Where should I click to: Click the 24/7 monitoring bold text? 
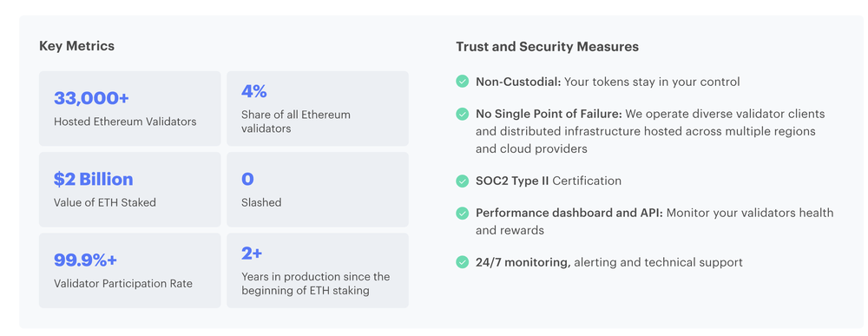pyautogui.click(x=523, y=262)
